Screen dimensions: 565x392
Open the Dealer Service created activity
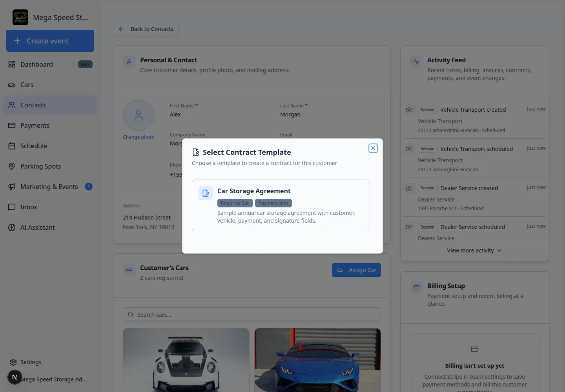[x=475, y=198]
